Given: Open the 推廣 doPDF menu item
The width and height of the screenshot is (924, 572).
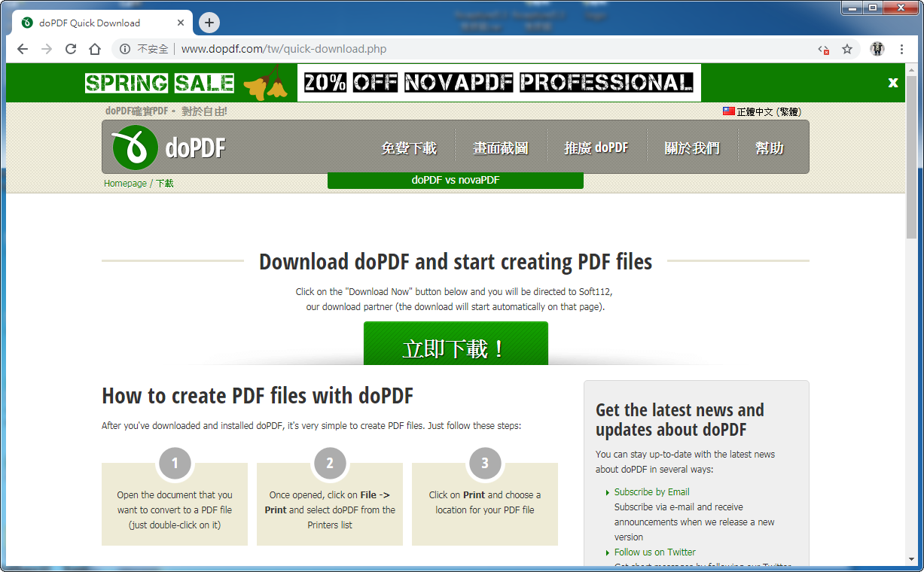Looking at the screenshot, I should click(x=596, y=148).
